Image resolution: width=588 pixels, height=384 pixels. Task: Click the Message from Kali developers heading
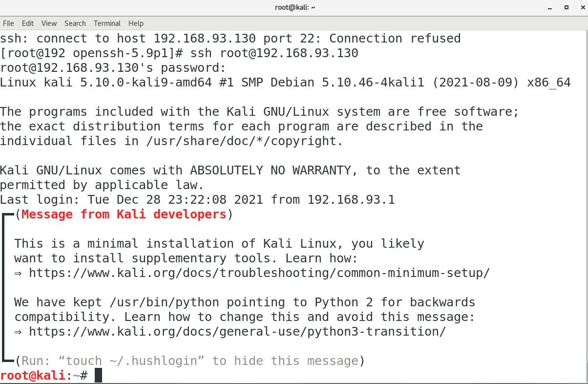pos(124,214)
